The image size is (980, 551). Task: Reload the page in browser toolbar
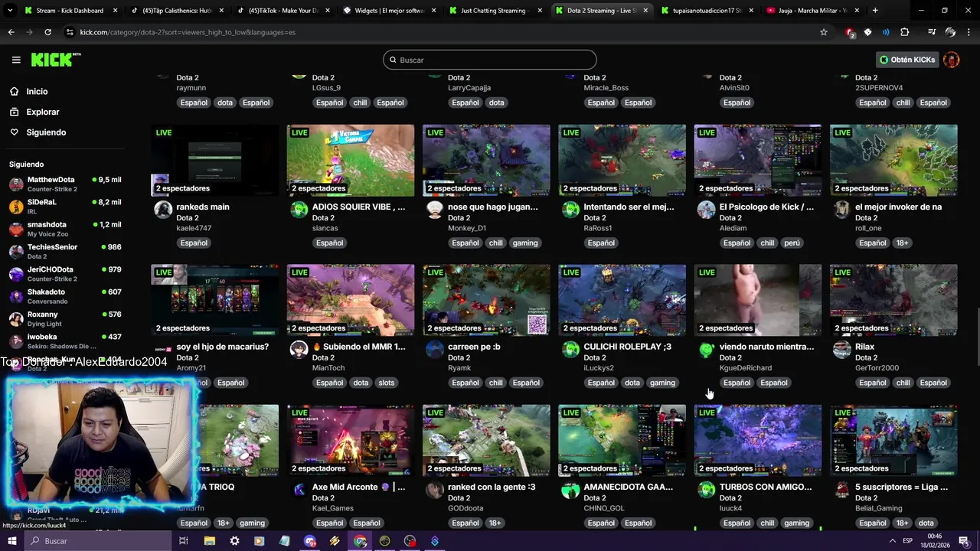[47, 32]
